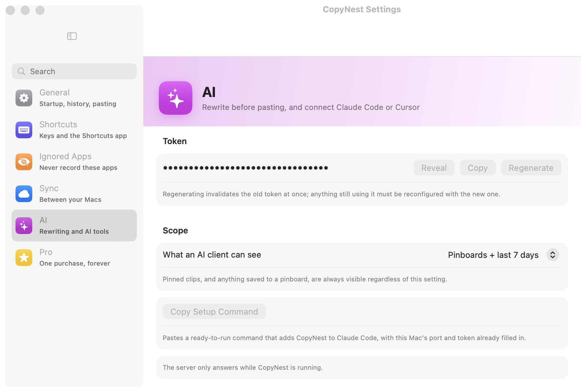Toggle the sidebar visibility icon
Image resolution: width=581 pixels, height=392 pixels.
72,36
